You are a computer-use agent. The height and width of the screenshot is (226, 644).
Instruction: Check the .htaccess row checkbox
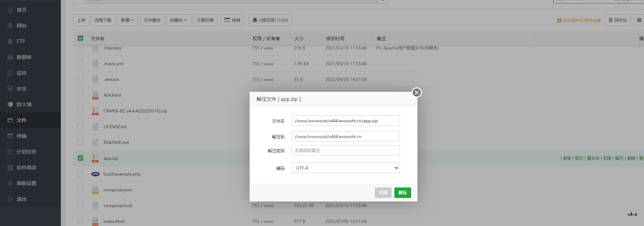[80, 48]
